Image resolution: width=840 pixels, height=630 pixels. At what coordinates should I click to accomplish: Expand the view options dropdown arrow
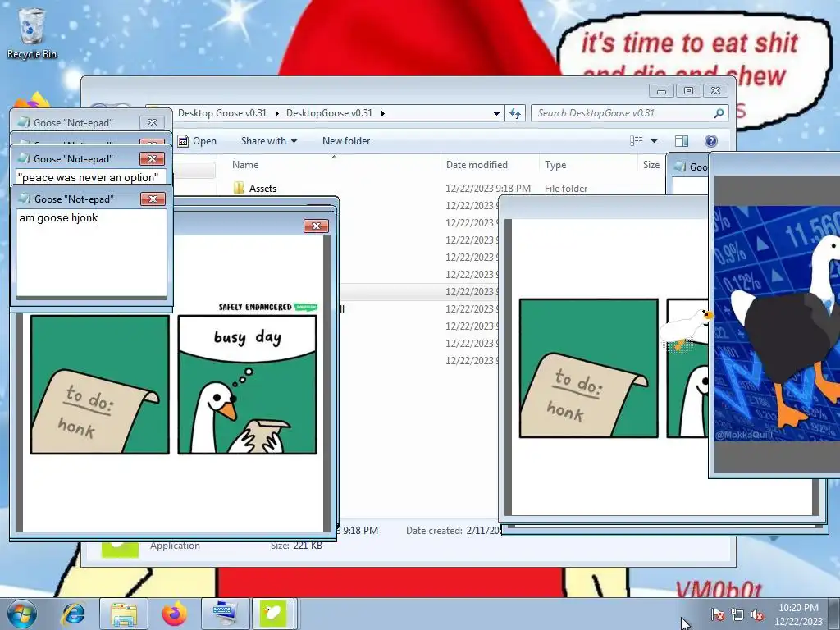pyautogui.click(x=654, y=141)
